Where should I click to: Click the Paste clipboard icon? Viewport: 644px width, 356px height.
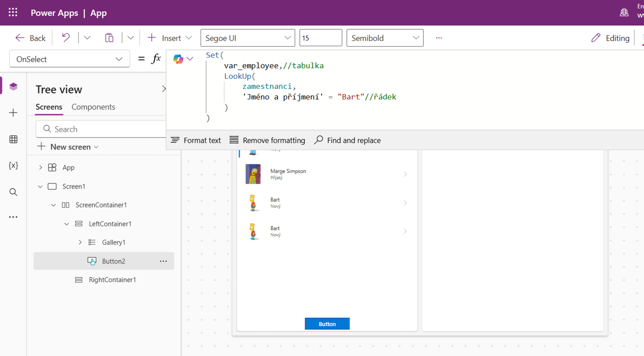[x=109, y=38]
